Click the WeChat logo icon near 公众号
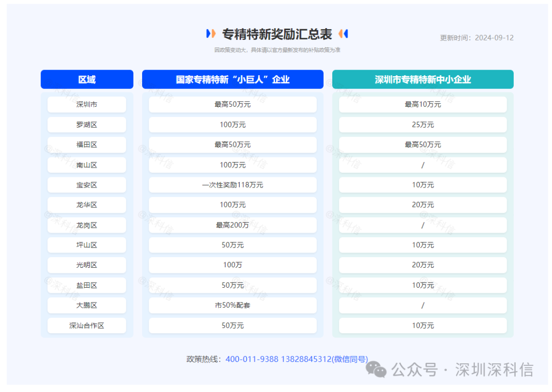552x392 pixels. point(376,370)
